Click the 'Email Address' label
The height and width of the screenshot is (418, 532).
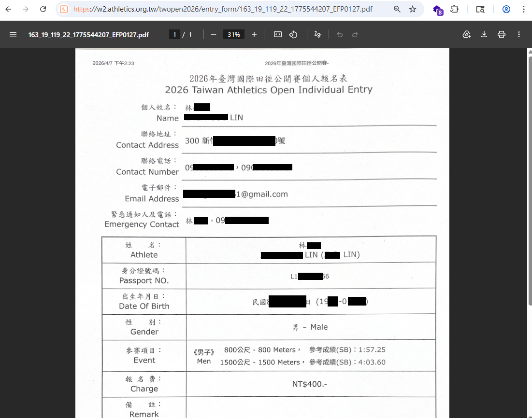coord(152,199)
